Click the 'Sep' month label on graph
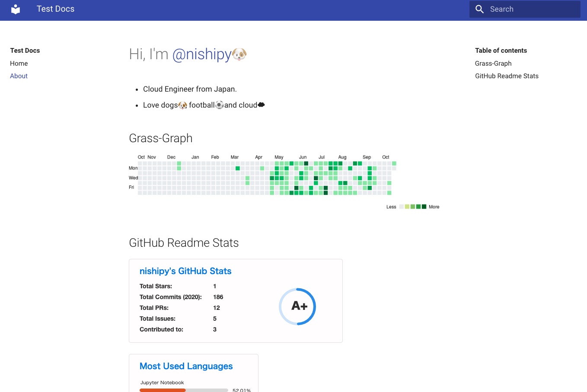The image size is (587, 392). click(x=367, y=157)
